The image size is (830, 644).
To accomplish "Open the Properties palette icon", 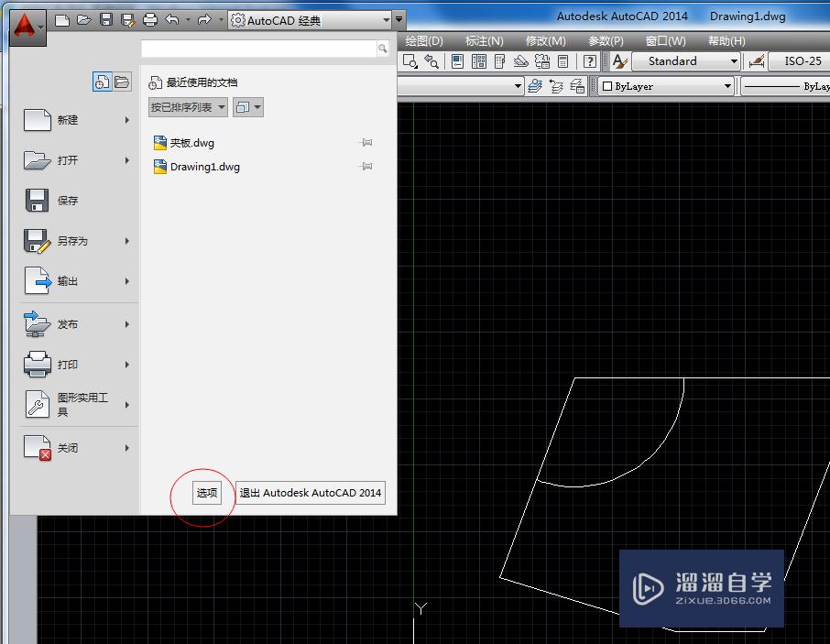I will [x=458, y=61].
